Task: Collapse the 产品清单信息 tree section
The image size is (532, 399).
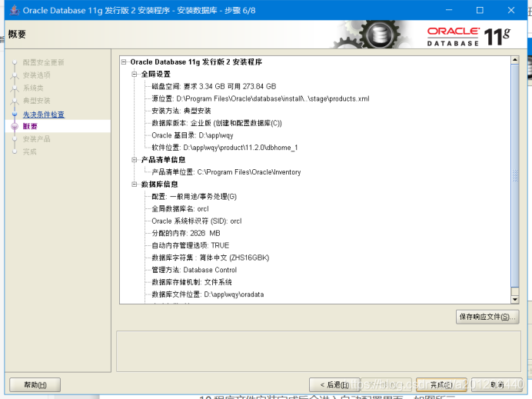Action: (x=135, y=160)
